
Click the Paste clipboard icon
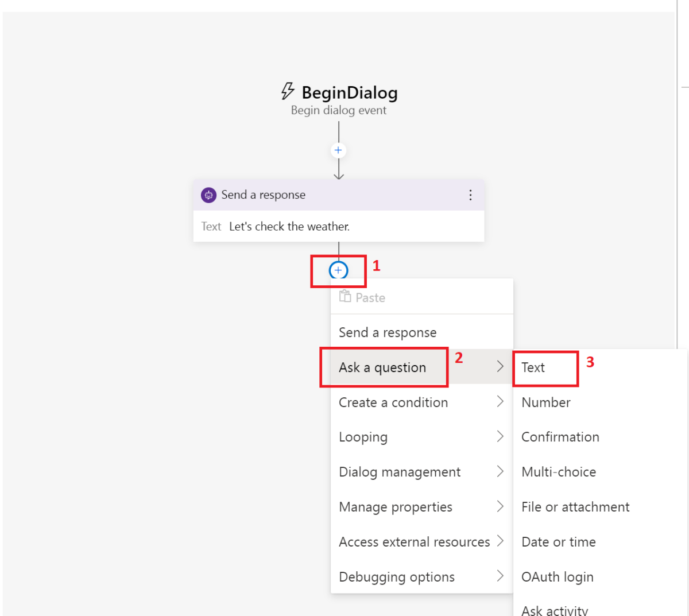tap(345, 297)
